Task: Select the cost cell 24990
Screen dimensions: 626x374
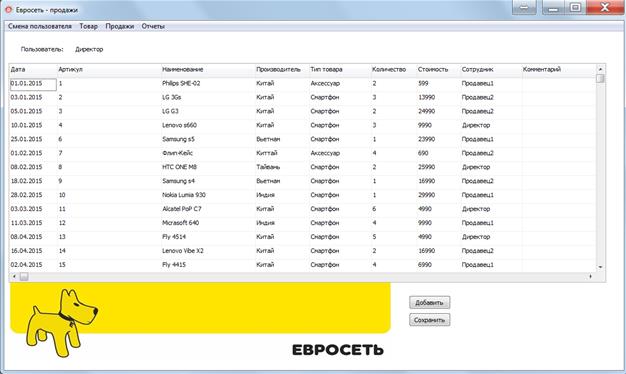Action: tap(438, 111)
